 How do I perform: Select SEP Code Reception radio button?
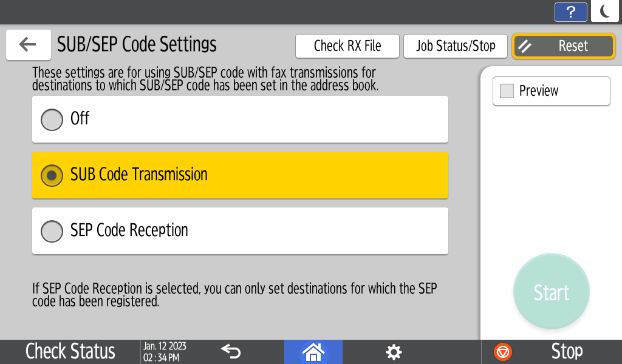[52, 231]
